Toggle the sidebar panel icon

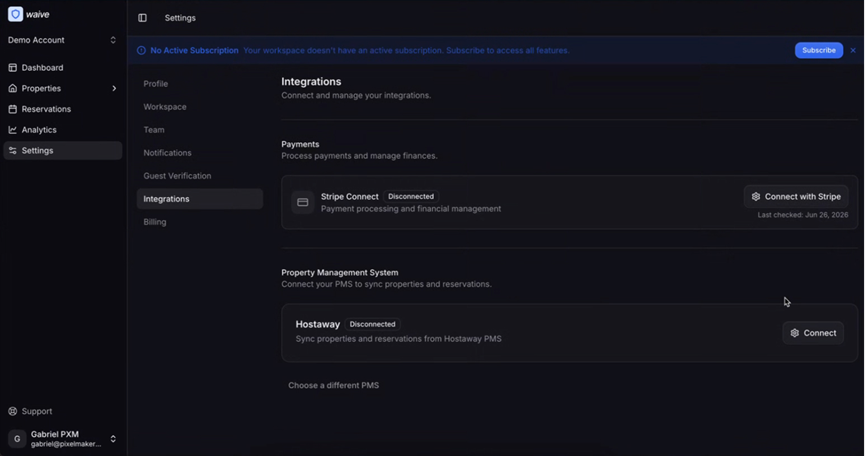point(143,18)
